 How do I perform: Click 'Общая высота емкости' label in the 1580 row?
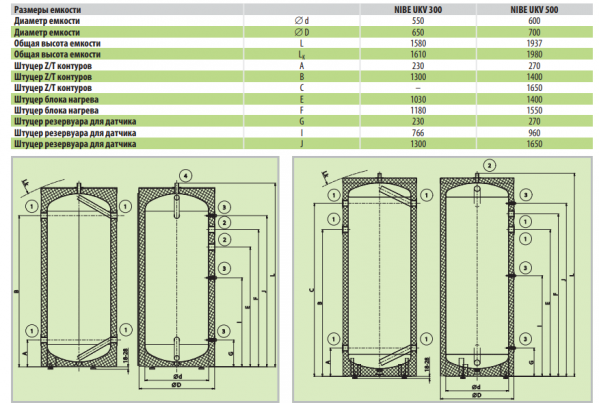57,43
